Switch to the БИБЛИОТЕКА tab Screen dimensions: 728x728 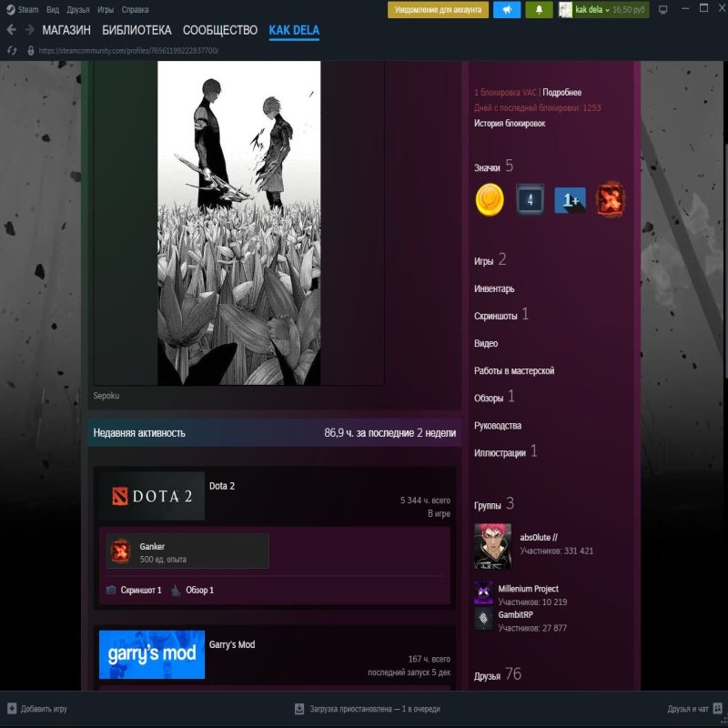[x=135, y=28]
